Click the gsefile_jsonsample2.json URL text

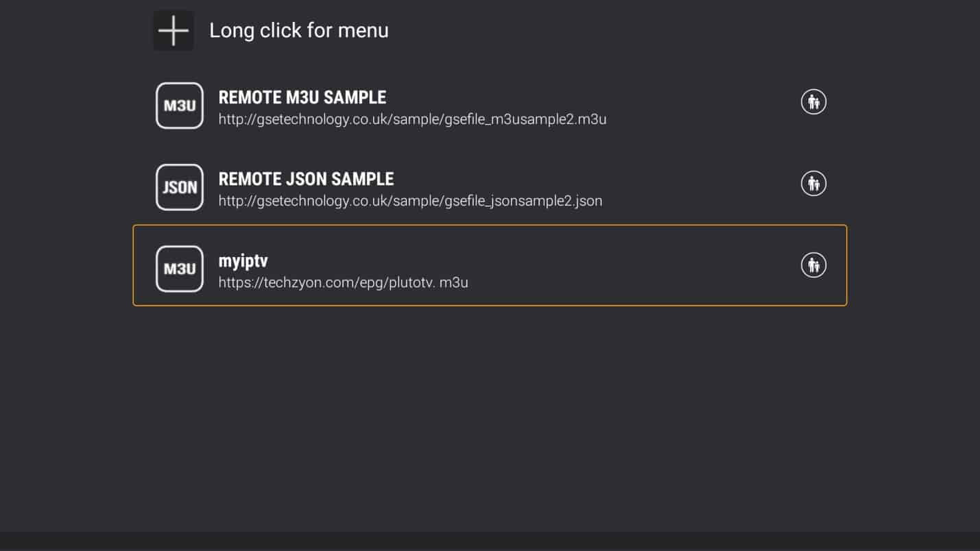pyautogui.click(x=410, y=201)
